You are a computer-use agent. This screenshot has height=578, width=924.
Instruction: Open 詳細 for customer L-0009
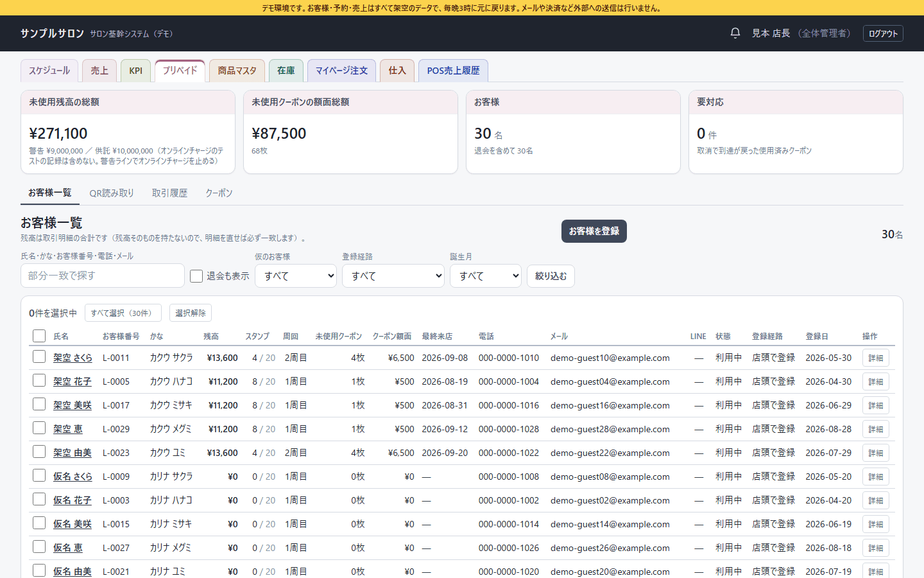coord(876,477)
